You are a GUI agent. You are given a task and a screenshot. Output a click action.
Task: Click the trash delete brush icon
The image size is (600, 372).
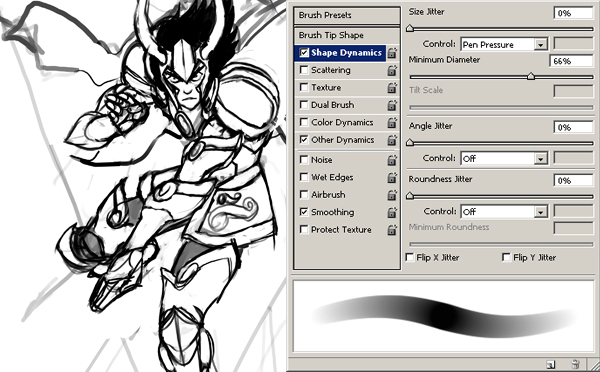tap(575, 364)
